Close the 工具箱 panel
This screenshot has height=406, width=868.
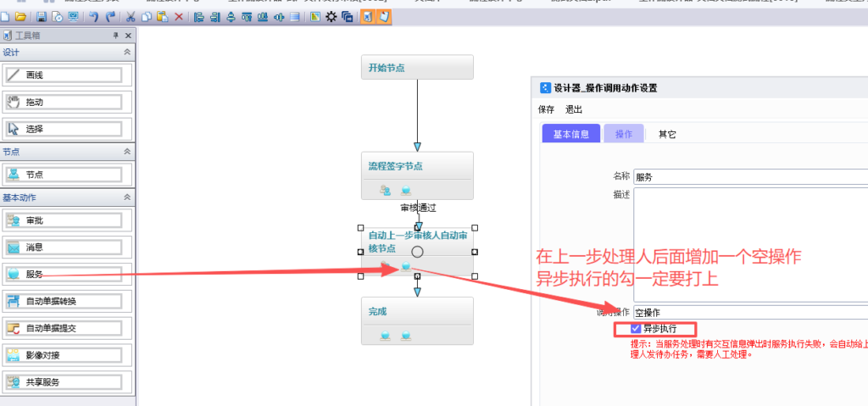click(129, 36)
